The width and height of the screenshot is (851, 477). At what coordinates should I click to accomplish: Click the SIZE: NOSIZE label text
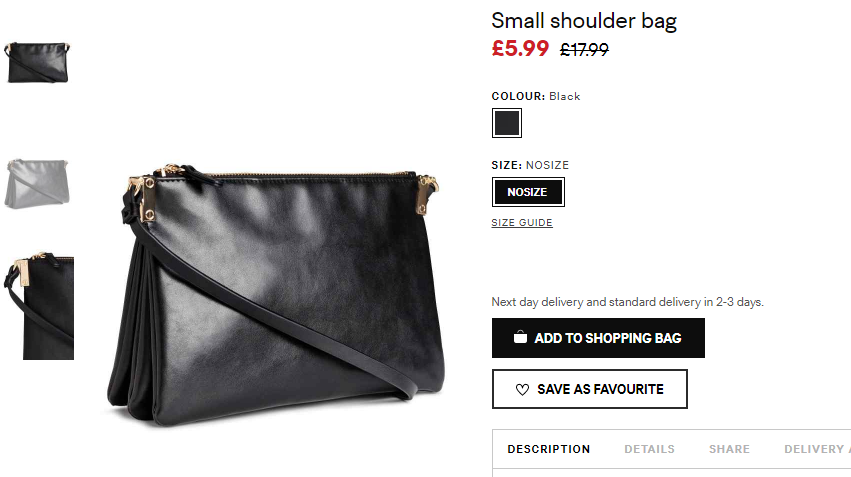(x=530, y=165)
